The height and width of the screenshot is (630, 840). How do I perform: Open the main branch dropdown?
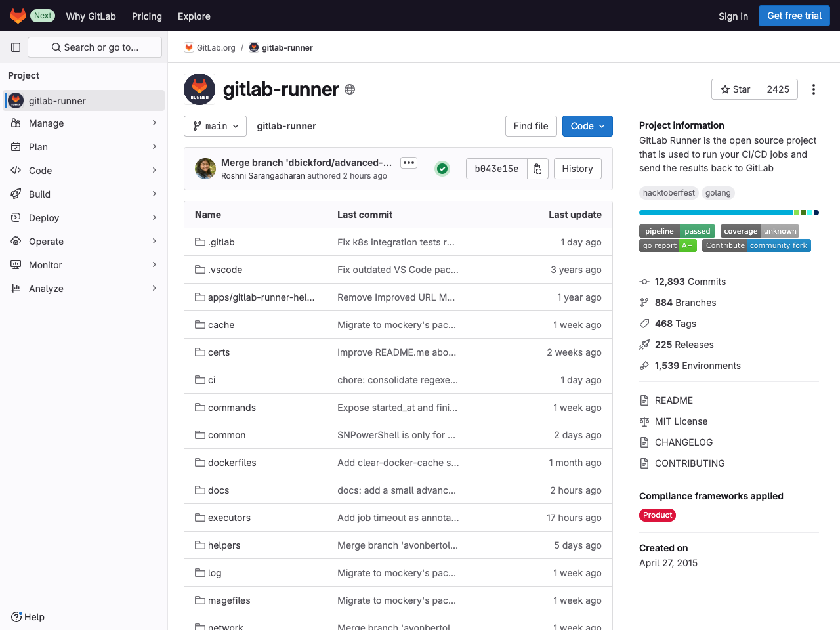click(215, 126)
